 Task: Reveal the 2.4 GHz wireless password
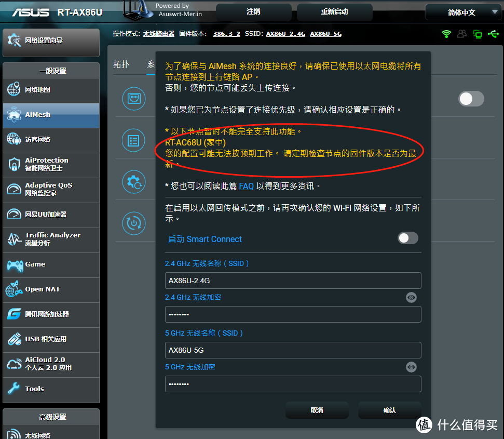click(411, 297)
